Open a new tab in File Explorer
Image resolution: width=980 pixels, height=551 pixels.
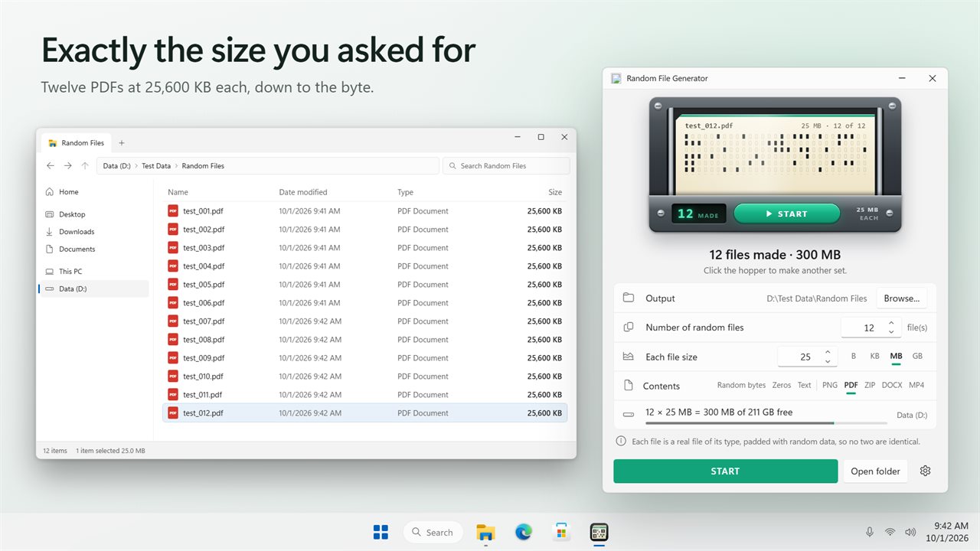coord(121,143)
